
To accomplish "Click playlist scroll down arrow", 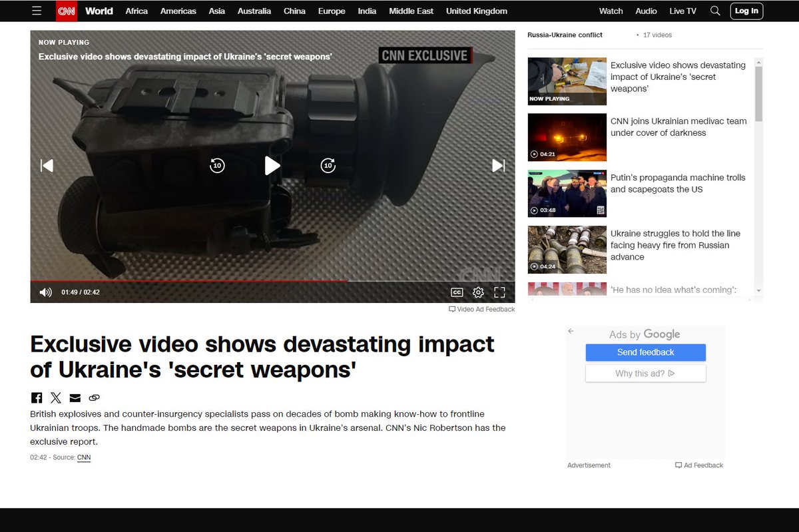I will 758,291.
